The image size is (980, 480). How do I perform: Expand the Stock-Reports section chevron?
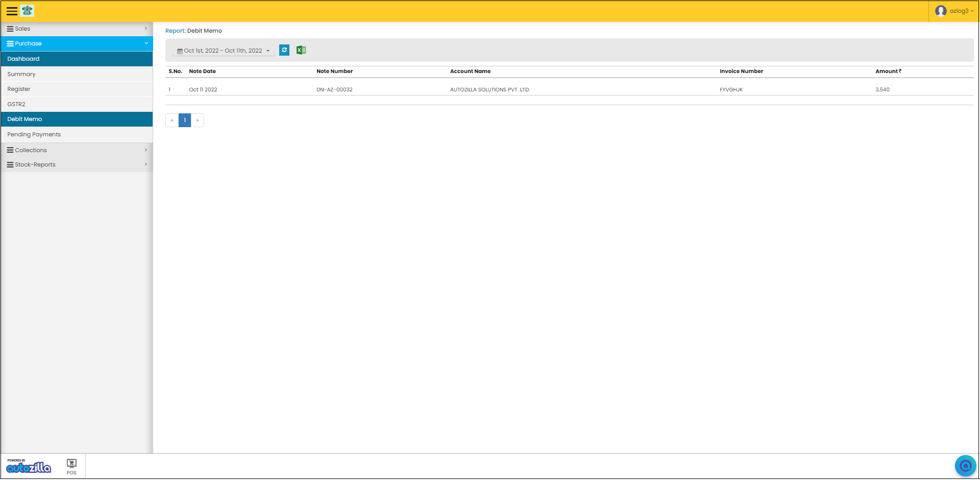[146, 164]
